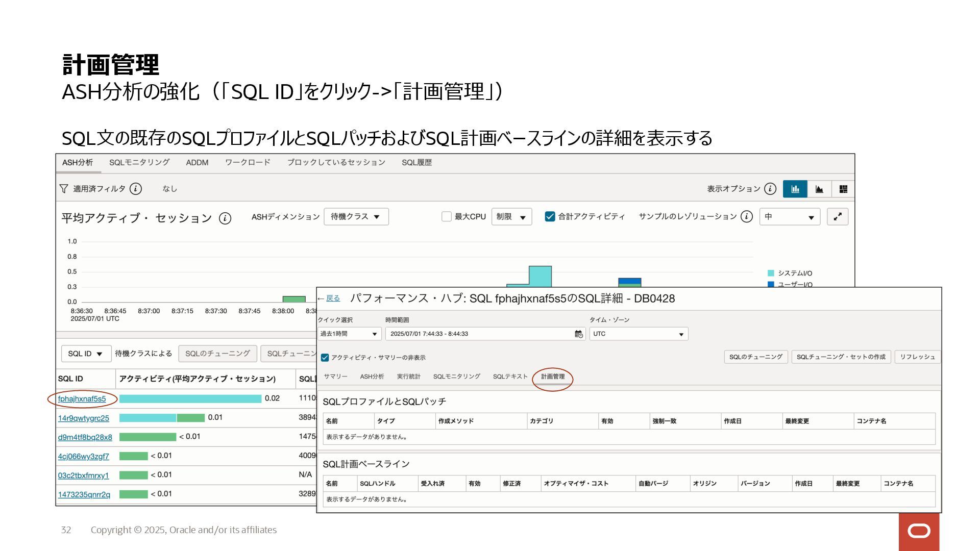Image resolution: width=980 pixels, height=551 pixels.
Task: Switch to ブロックしているセッション tab
Action: 336,163
